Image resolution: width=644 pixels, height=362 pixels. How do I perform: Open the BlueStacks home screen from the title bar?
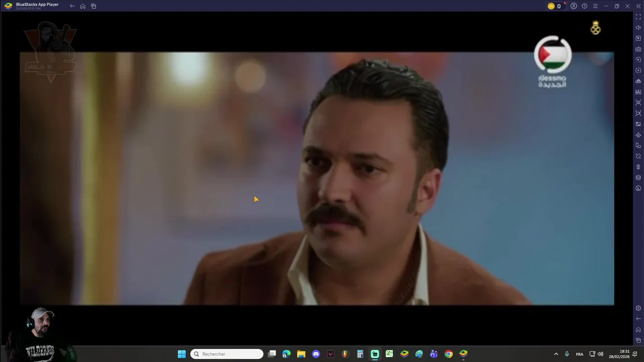tap(83, 6)
